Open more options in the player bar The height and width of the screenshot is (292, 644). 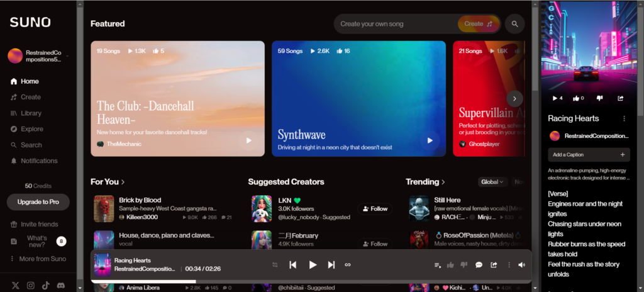509,265
